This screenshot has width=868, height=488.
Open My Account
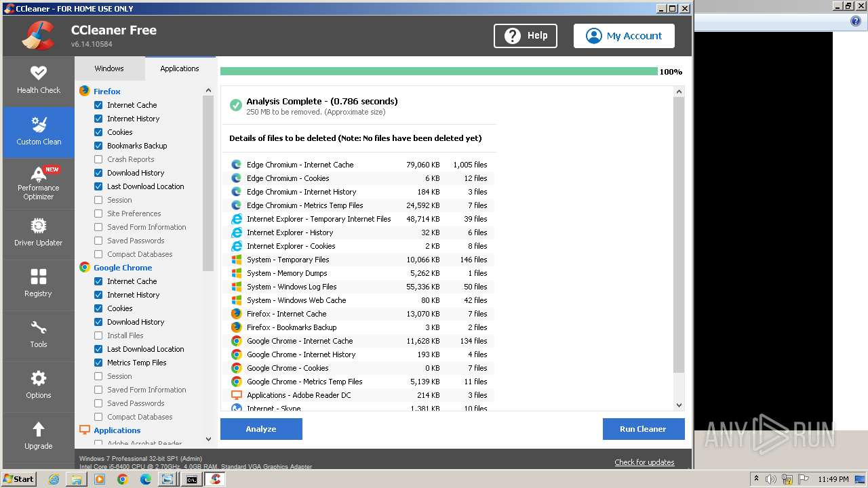(624, 36)
